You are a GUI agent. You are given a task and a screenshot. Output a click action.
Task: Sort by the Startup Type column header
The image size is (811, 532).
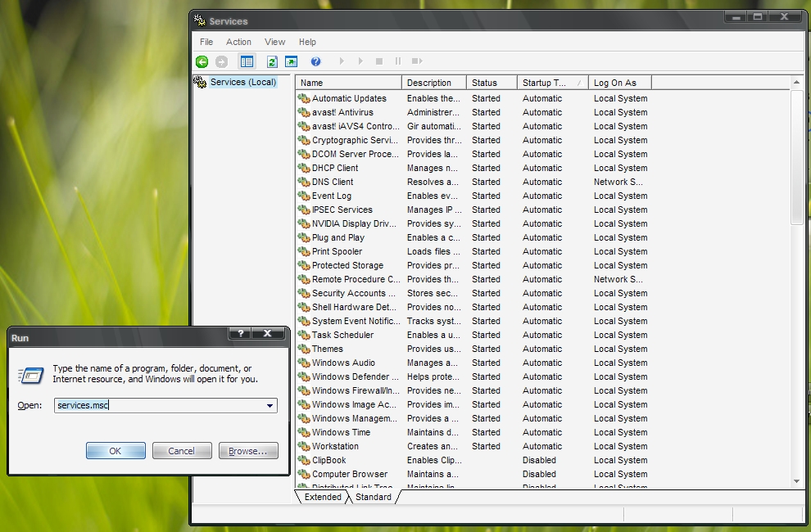point(552,83)
